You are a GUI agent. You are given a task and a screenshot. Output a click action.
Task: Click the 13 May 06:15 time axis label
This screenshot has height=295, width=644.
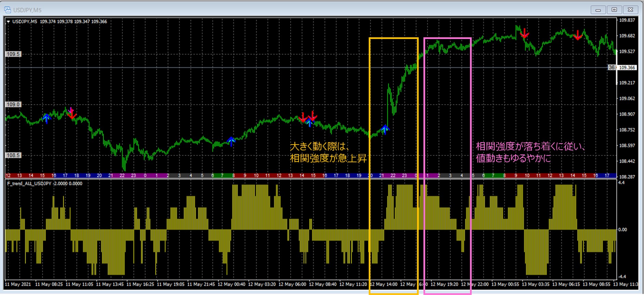(x=566, y=284)
